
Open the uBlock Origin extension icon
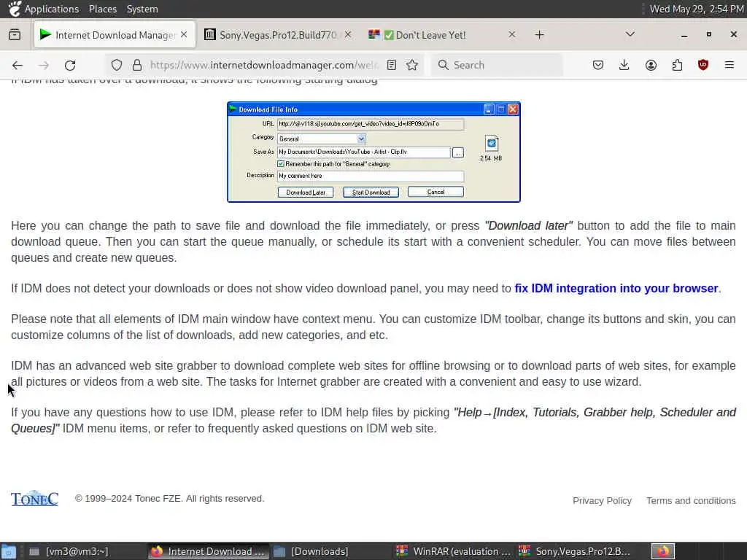703,65
